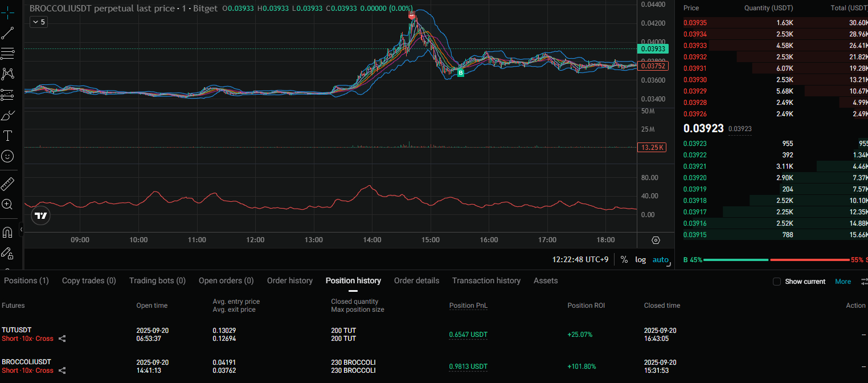This screenshot has height=383, width=868.
Task: Switch to the Order history tab
Action: pyautogui.click(x=290, y=280)
